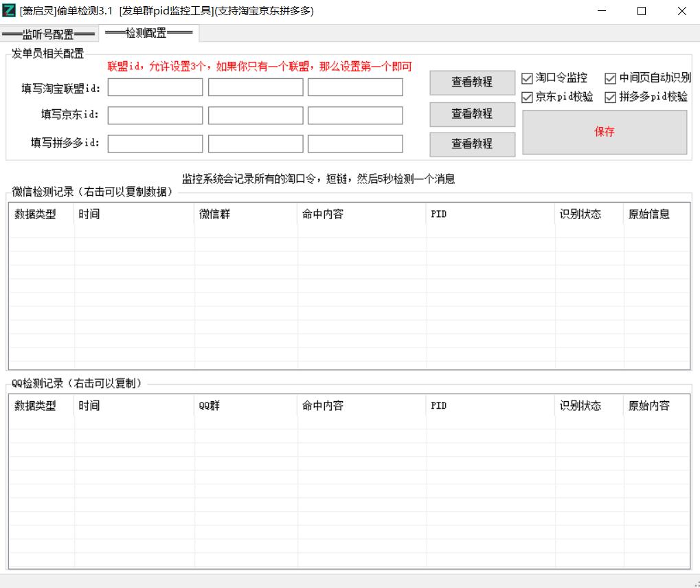The width and height of the screenshot is (700, 588).
Task: Click 识别状态 header in 微信检测记录 table
Action: pos(588,214)
